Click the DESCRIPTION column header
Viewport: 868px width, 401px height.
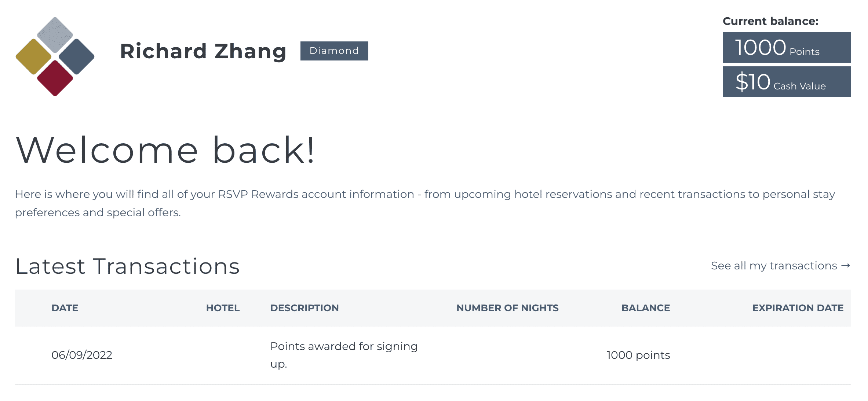click(x=304, y=308)
